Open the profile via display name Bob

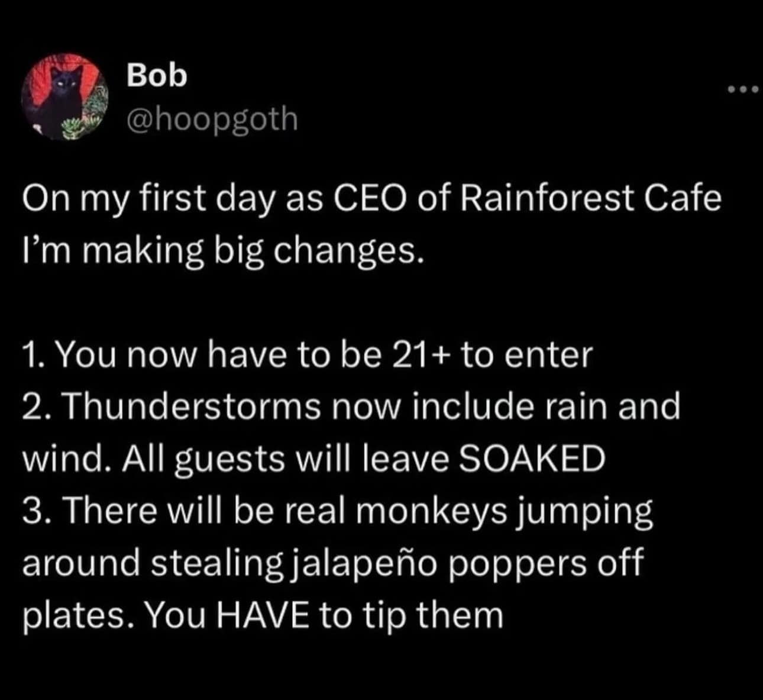coord(157,75)
